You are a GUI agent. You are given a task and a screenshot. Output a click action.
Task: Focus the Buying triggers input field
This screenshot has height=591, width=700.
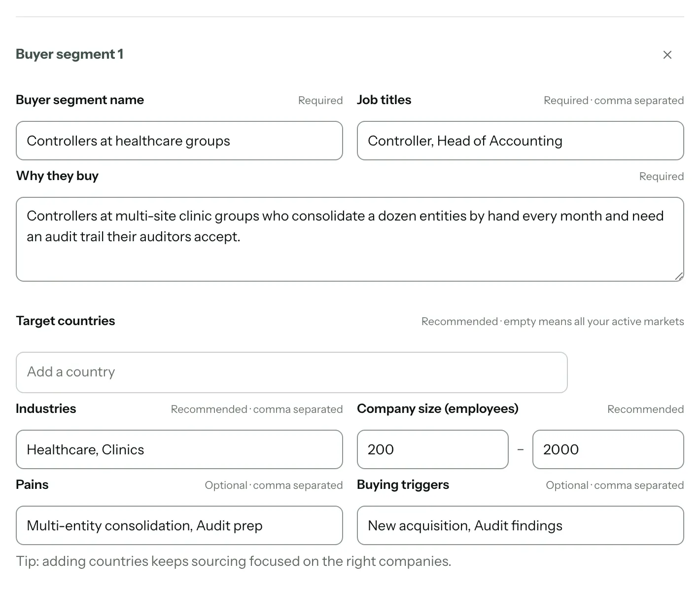pyautogui.click(x=521, y=525)
